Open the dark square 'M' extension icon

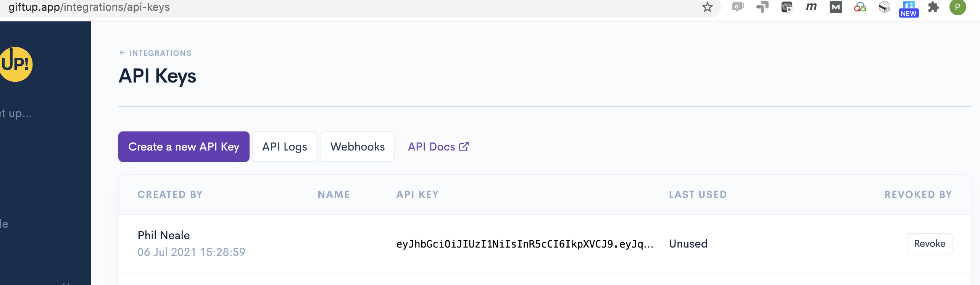point(835,7)
